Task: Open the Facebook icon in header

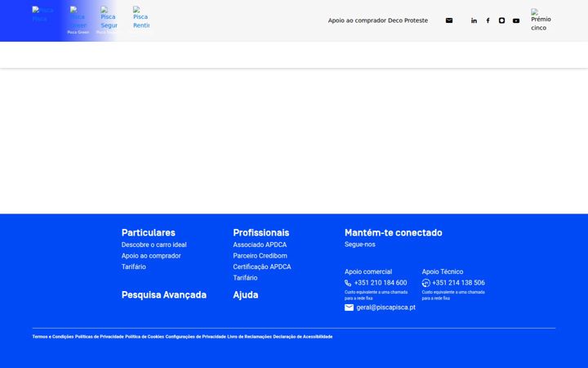Action: tap(488, 20)
